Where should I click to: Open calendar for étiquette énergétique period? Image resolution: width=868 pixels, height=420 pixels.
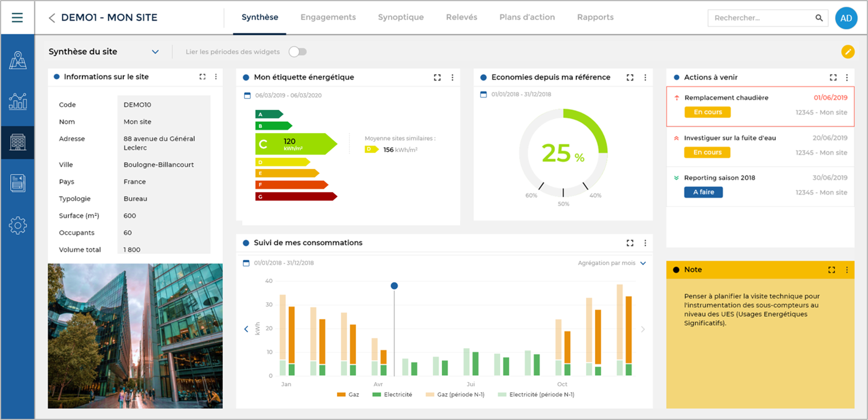[x=247, y=95]
